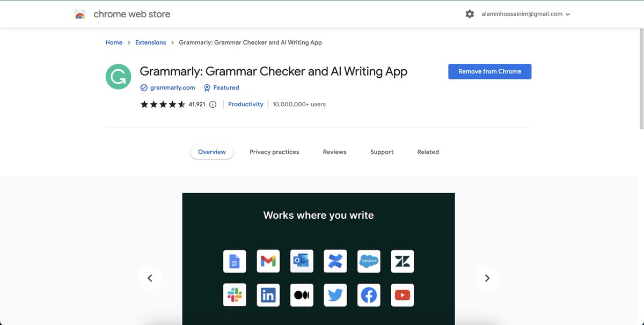Open the Reviews tab
Viewport: 644px width, 325px height.
coord(335,152)
